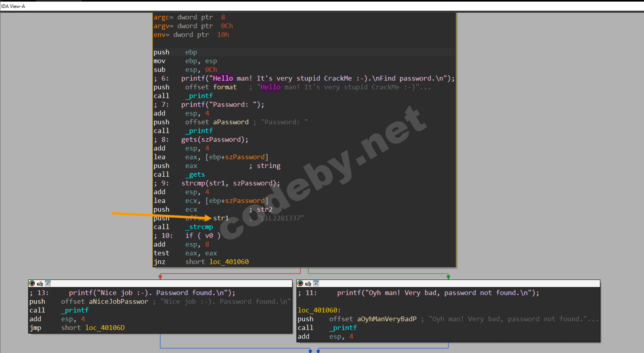Viewport: 644px width, 353px height.
Task: Click the highlighted Hello in the printf comment
Action: point(223,78)
